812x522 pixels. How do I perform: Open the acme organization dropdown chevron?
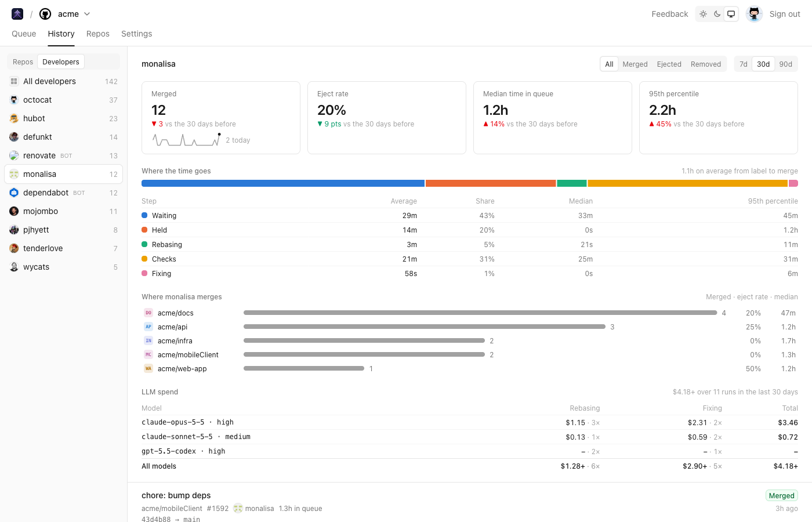(87, 14)
